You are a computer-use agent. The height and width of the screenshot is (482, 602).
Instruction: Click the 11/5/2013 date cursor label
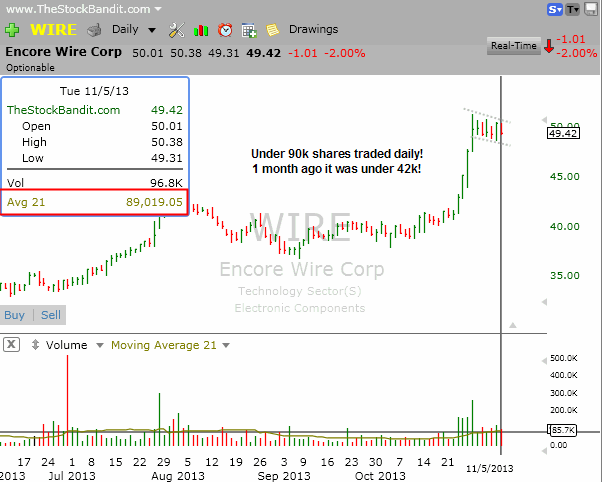pos(489,469)
